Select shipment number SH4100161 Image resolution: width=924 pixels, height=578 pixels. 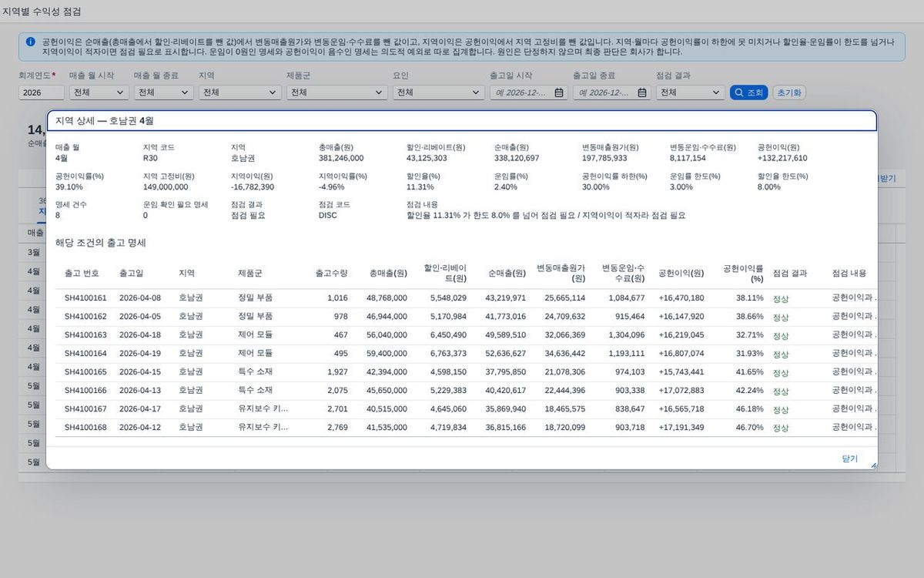point(85,297)
